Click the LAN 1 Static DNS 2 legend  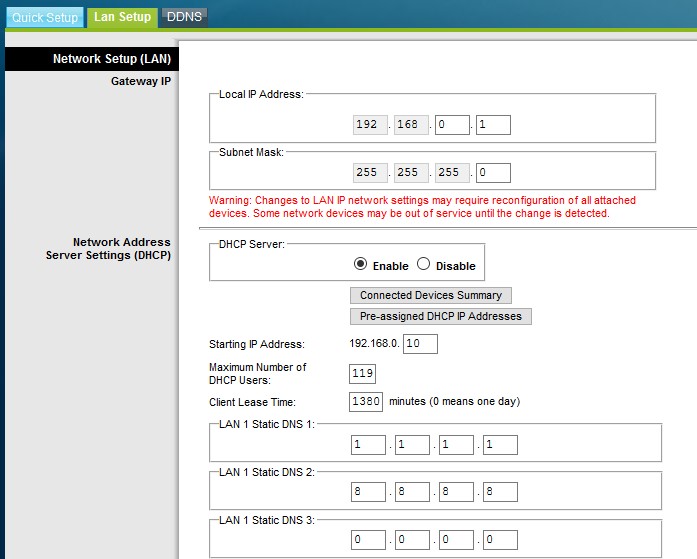[267, 472]
